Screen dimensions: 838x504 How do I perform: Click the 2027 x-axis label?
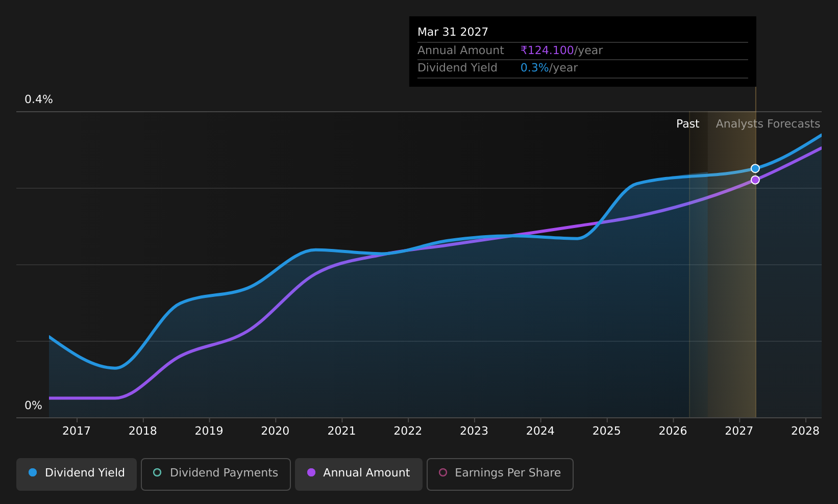tap(740, 431)
